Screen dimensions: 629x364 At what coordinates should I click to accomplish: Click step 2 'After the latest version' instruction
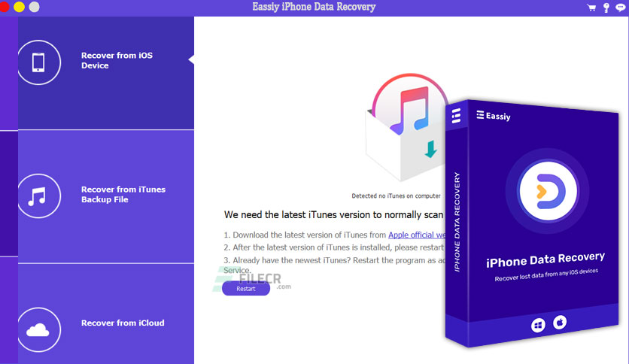point(334,247)
